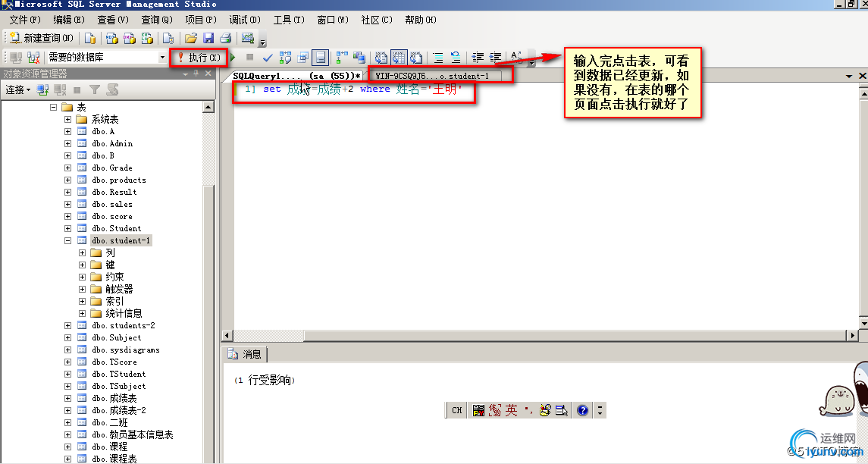Switch to the SQLQuery1 (sa (55)) tab
Image resolution: width=868 pixels, height=464 pixels.
[296, 76]
